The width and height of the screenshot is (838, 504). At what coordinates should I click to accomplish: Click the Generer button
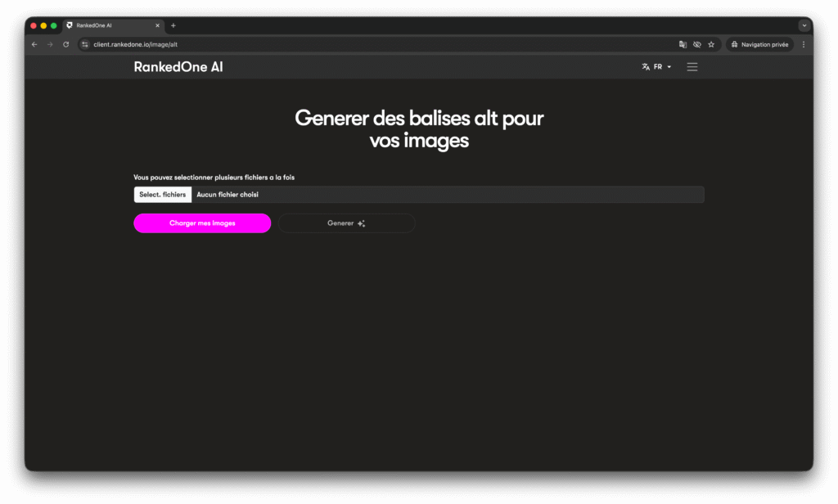click(x=346, y=223)
